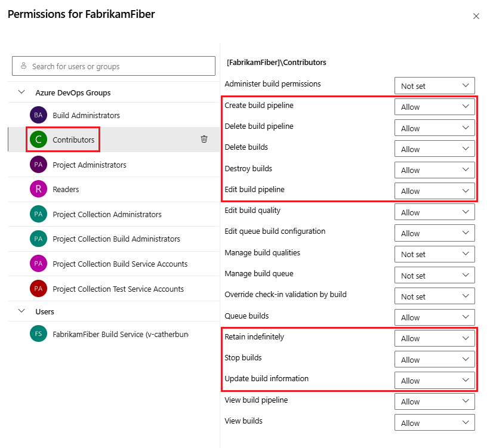Click the Update build information label

click(x=266, y=378)
